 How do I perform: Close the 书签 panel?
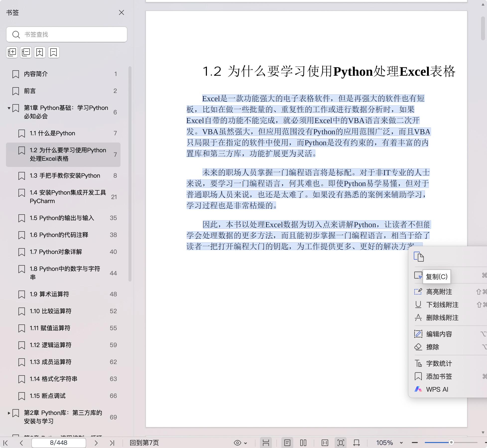122,12
